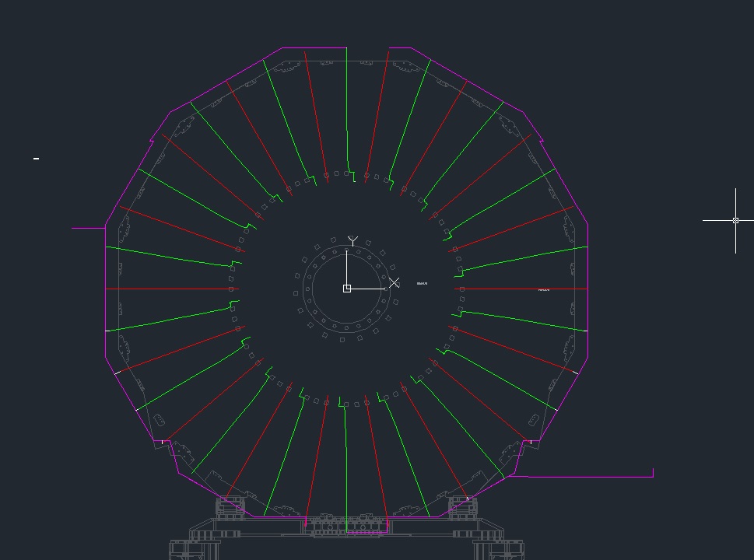
Task: Select the red text label on right horizontal line
Action: click(x=544, y=289)
